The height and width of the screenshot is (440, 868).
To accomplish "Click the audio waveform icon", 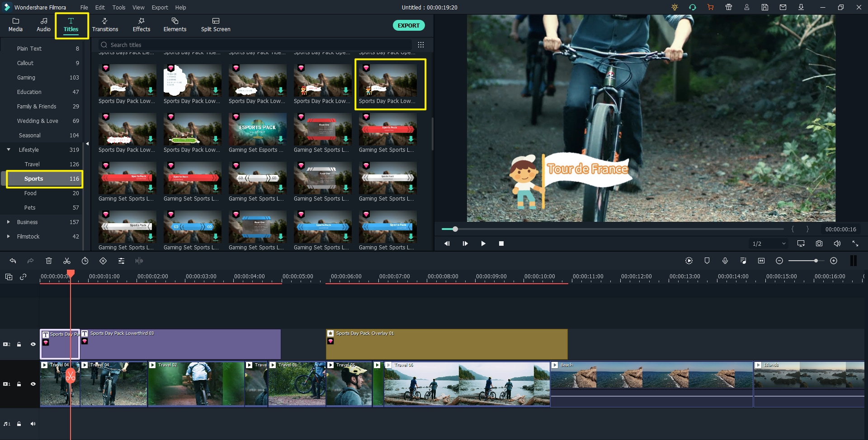I will coord(139,261).
